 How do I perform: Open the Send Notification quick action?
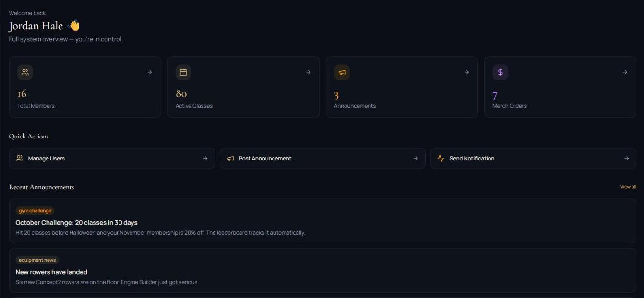533,158
